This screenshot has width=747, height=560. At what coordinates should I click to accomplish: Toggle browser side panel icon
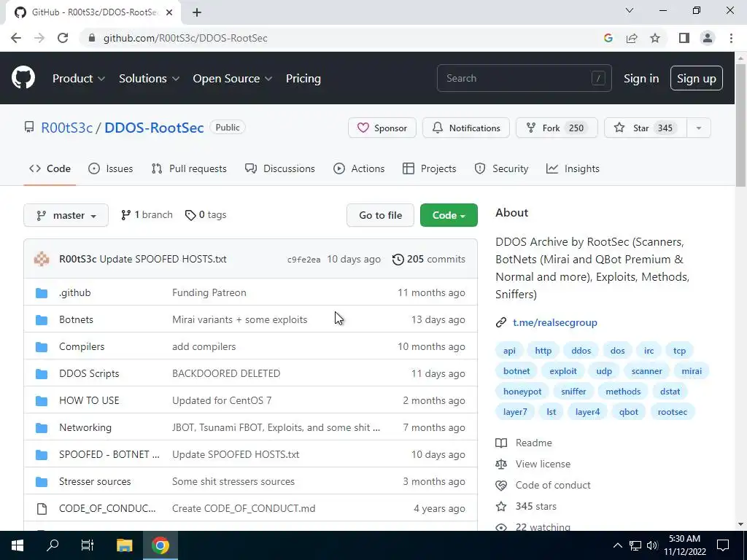click(684, 38)
